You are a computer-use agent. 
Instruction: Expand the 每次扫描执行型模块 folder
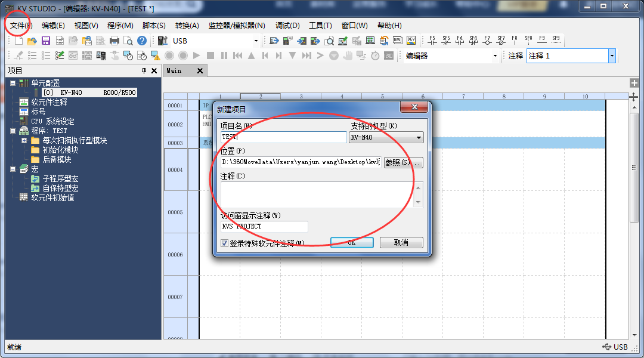(24, 140)
